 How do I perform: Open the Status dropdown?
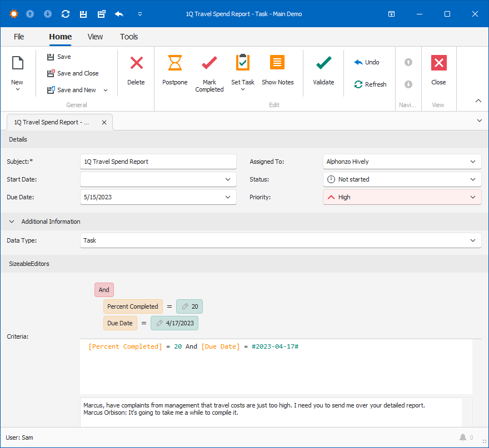472,179
